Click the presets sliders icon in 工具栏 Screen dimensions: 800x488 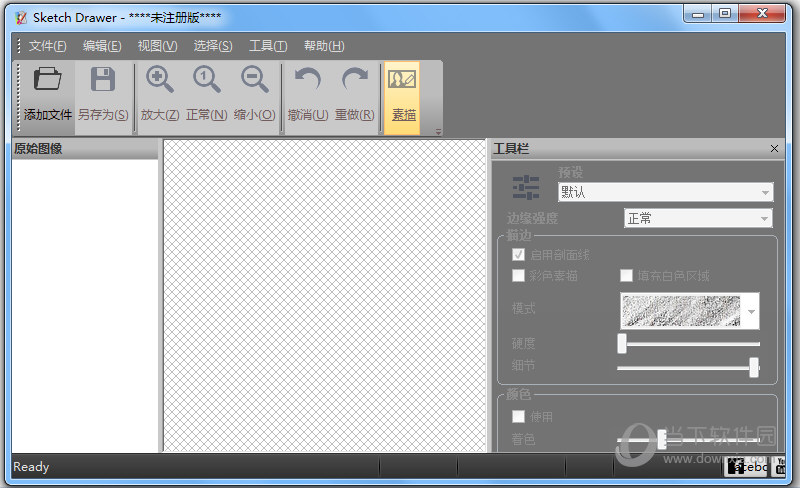click(526, 187)
